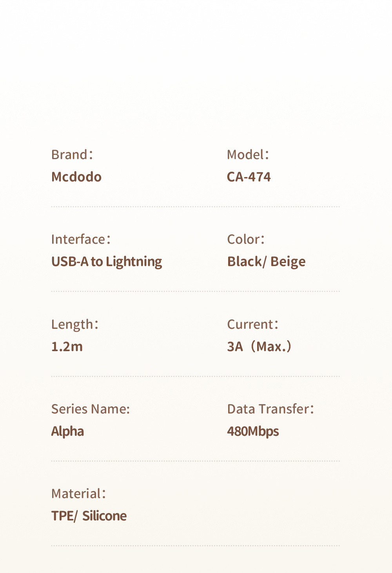Click the Material label
Viewport: 392px width, 573px height.
(x=78, y=494)
